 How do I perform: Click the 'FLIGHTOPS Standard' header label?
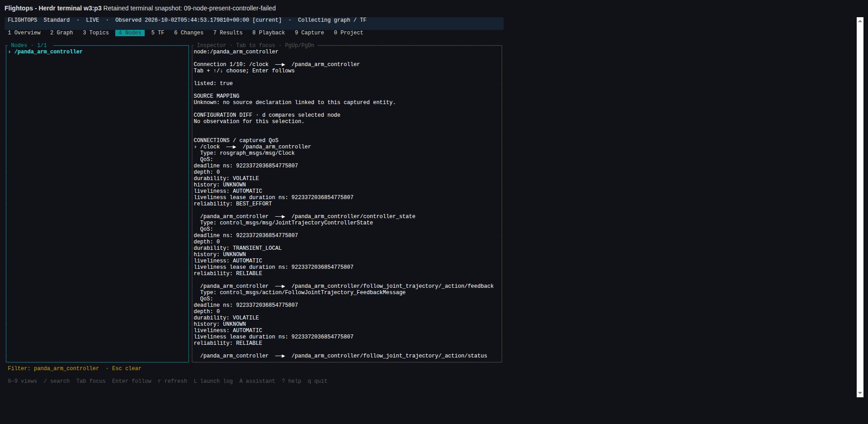pyautogui.click(x=39, y=20)
